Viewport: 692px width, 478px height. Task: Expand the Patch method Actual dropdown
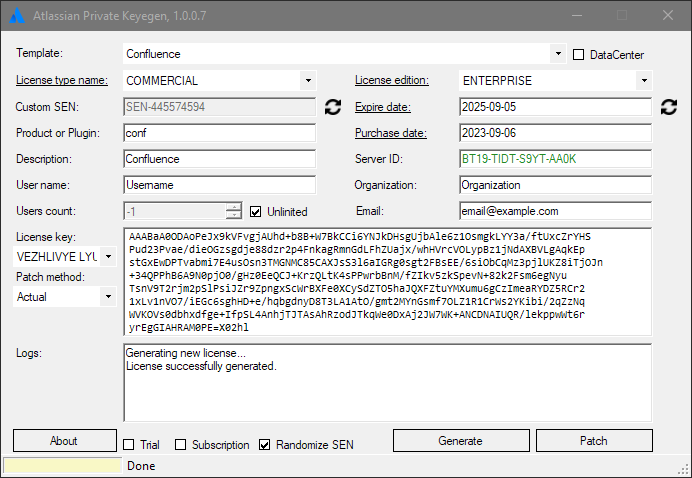click(108, 297)
